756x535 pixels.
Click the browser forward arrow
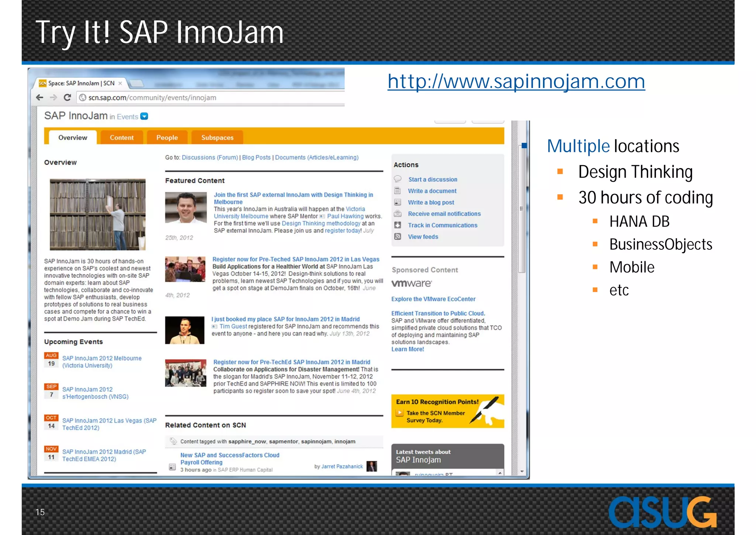pos(54,98)
